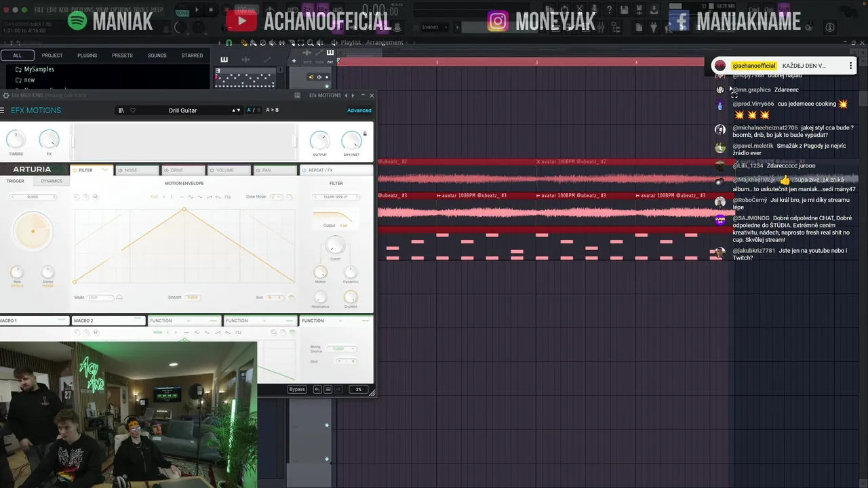Select the MACRO 2 panel
Screen dimensions: 868x488
pyautogui.click(x=108, y=321)
